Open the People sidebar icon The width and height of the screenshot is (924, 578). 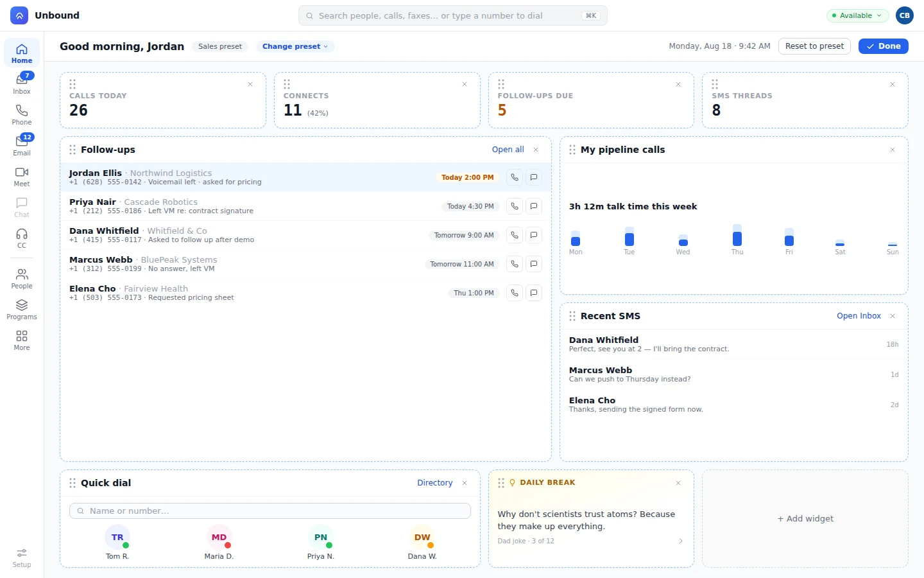pyautogui.click(x=22, y=278)
